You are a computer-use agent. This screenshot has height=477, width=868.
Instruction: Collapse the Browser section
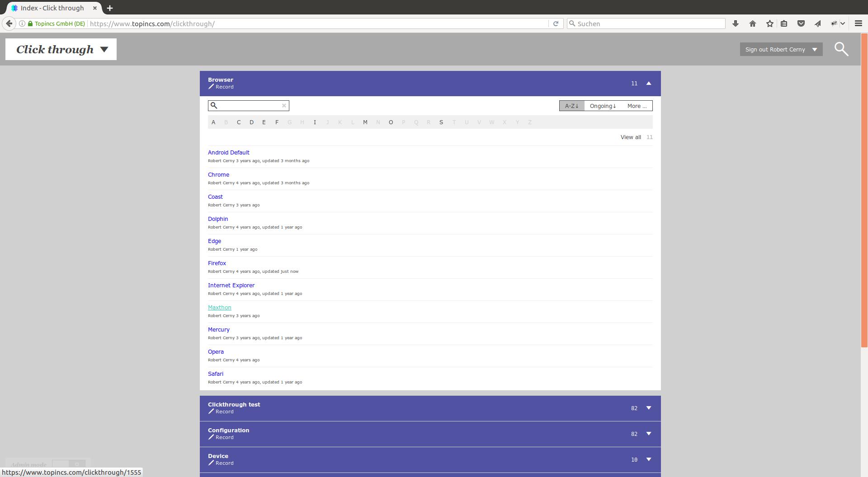pos(649,83)
